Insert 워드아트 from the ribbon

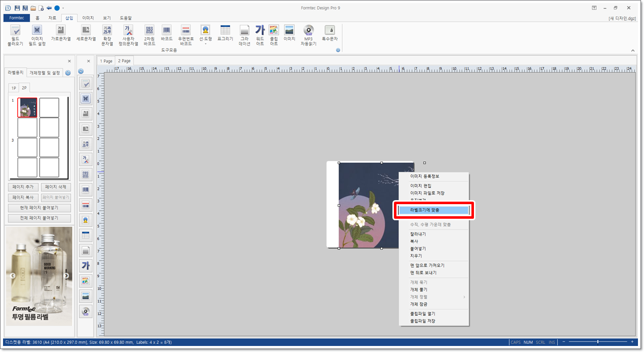pos(260,35)
